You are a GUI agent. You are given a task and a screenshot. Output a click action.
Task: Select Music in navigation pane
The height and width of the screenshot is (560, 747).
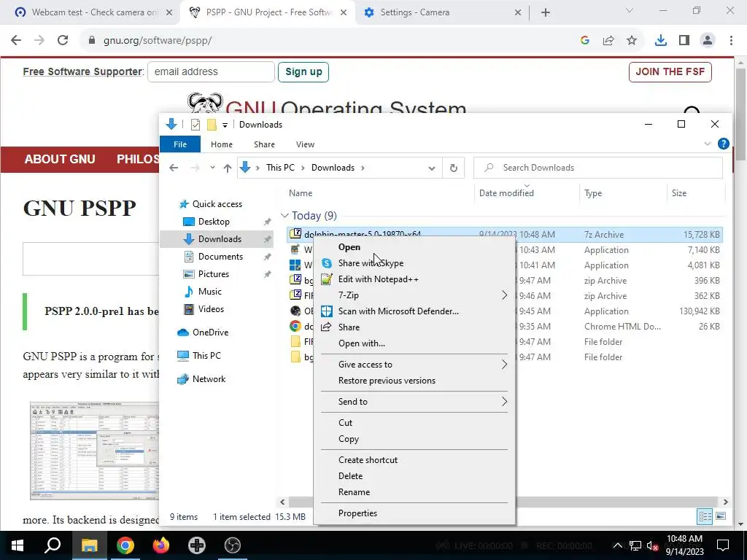coord(209,292)
